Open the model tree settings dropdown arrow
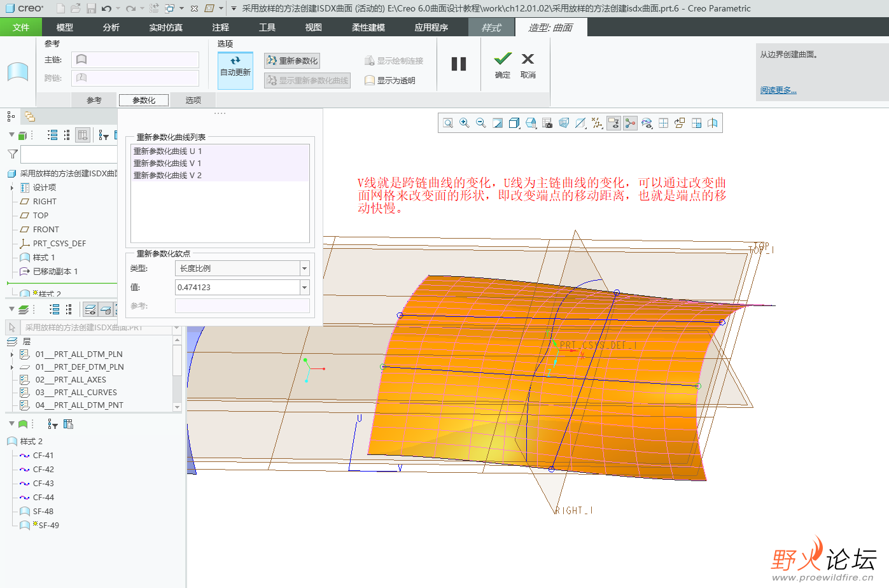Screen dimensions: 889x588 click(x=11, y=135)
